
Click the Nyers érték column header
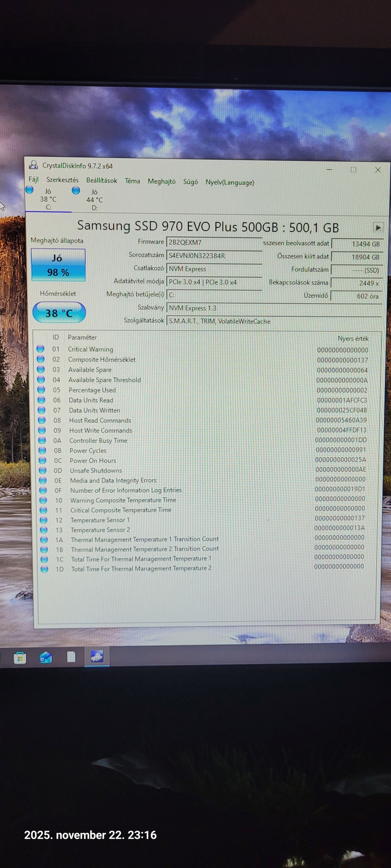point(353,338)
